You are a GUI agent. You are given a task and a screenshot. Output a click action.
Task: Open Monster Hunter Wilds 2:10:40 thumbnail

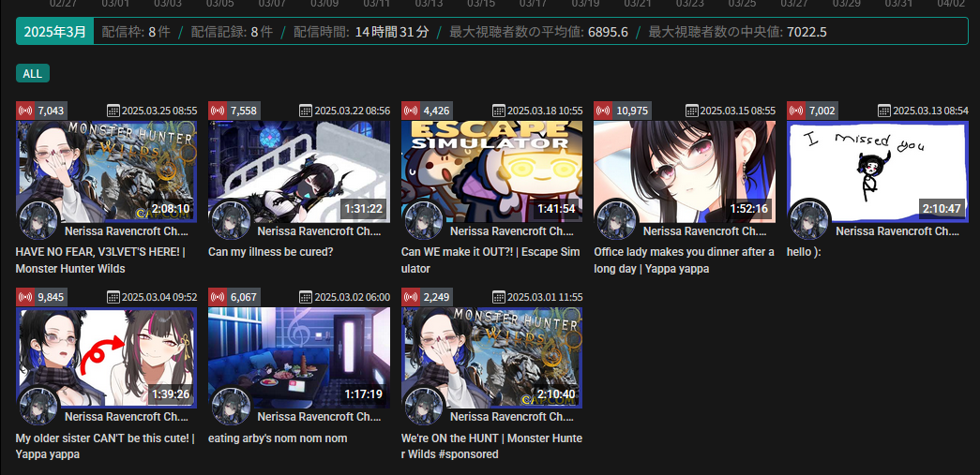click(x=491, y=358)
